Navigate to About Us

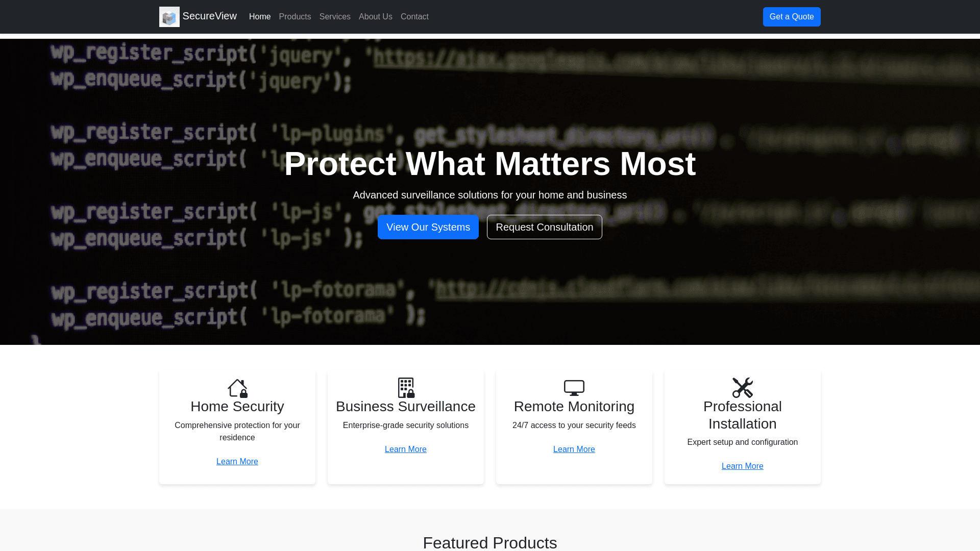tap(375, 17)
